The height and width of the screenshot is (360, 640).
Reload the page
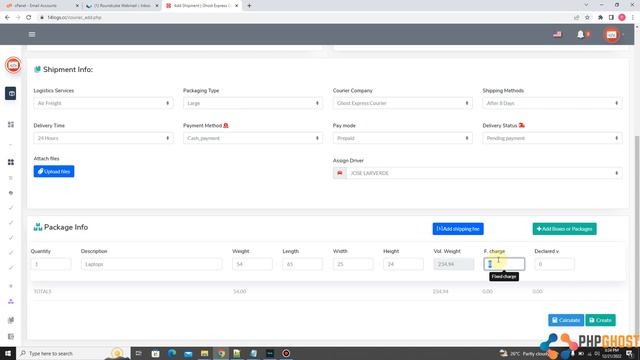(x=29, y=18)
